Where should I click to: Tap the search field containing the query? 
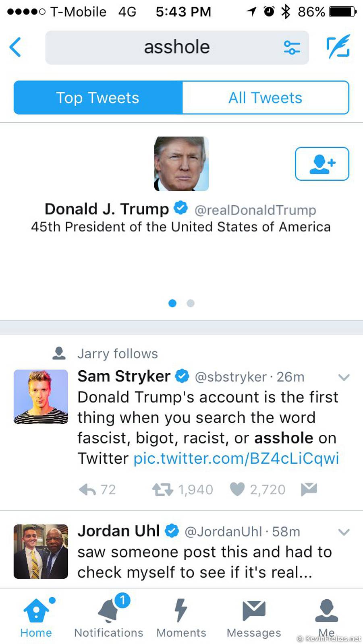(x=177, y=47)
